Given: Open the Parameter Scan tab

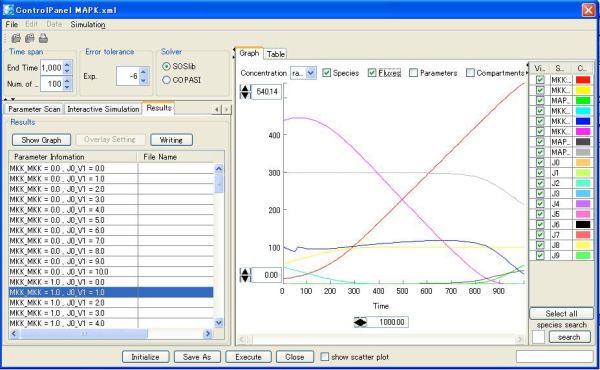Looking at the screenshot, I should coord(34,109).
